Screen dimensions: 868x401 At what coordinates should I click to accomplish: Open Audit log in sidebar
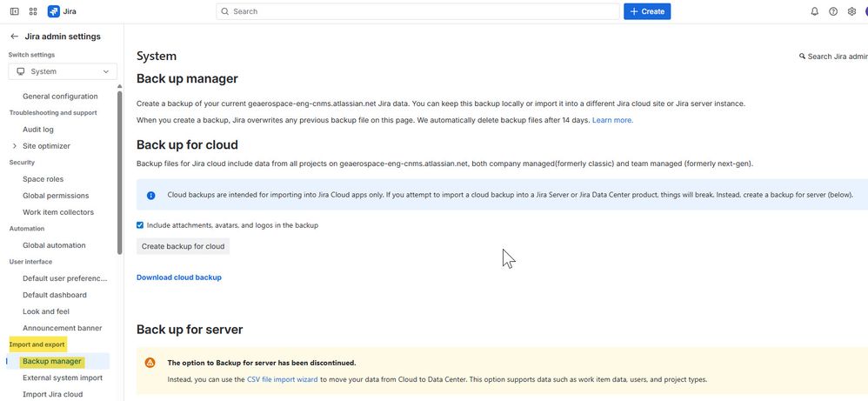[37, 130]
